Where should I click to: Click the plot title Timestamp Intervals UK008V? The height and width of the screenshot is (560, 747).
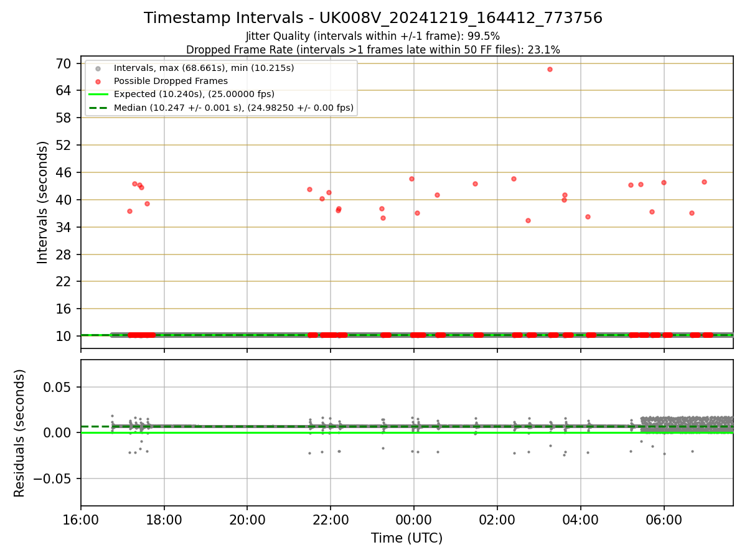pyautogui.click(x=373, y=18)
